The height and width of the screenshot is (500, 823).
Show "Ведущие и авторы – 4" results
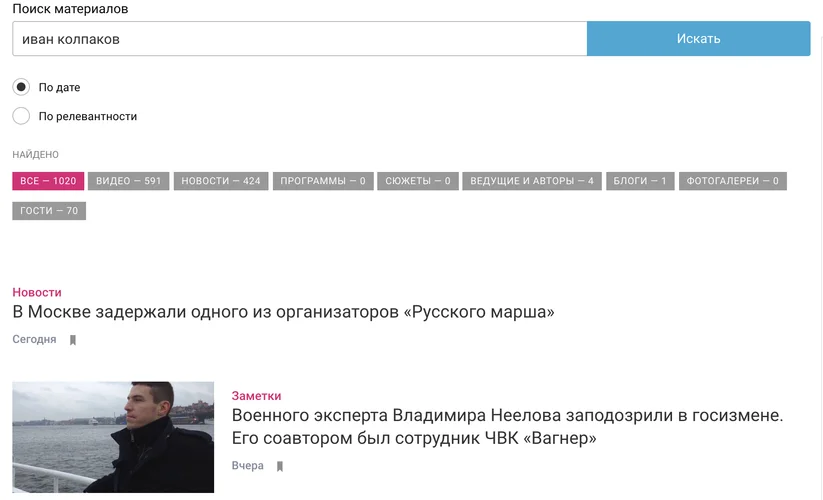(x=532, y=181)
